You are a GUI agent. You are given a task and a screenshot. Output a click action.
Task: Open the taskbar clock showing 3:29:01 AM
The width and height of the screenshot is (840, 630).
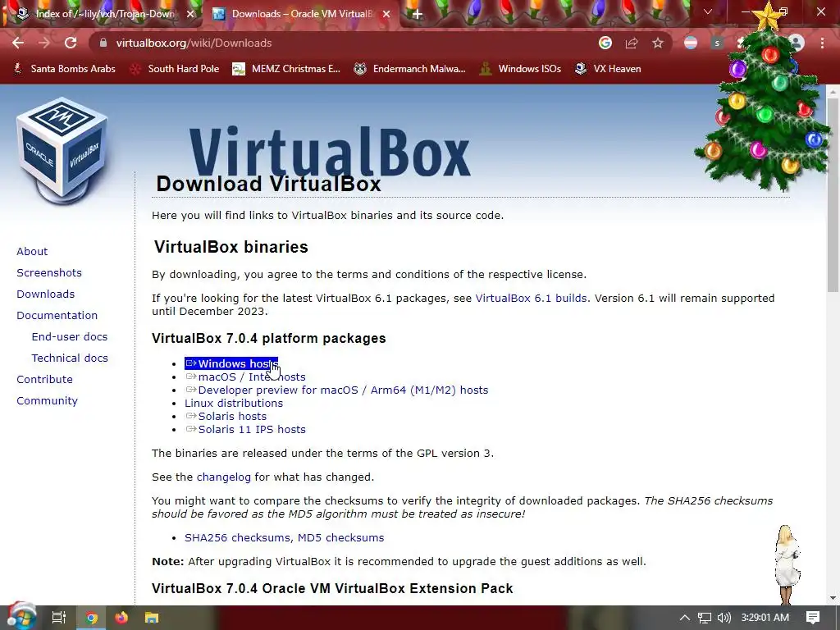[765, 618]
